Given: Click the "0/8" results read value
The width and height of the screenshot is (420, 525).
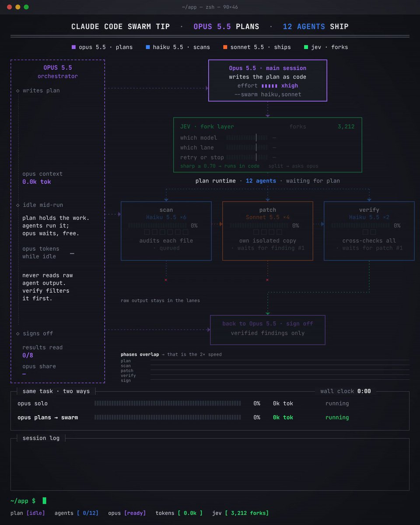Looking at the screenshot, I should pyautogui.click(x=28, y=356).
